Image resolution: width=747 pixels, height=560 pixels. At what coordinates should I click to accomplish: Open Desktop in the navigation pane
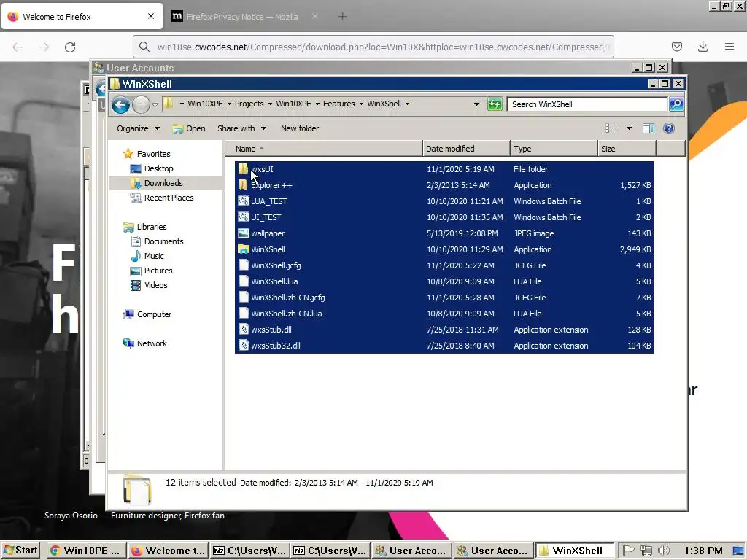click(x=158, y=168)
